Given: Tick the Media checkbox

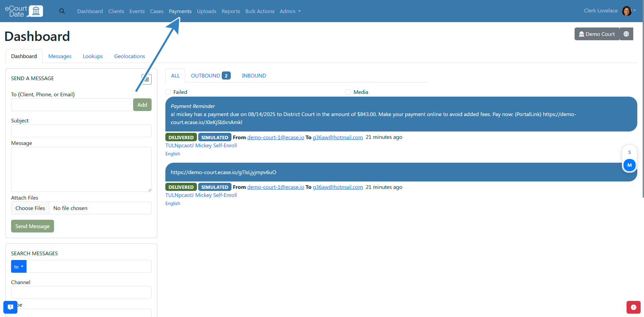Looking at the screenshot, I should pyautogui.click(x=348, y=92).
